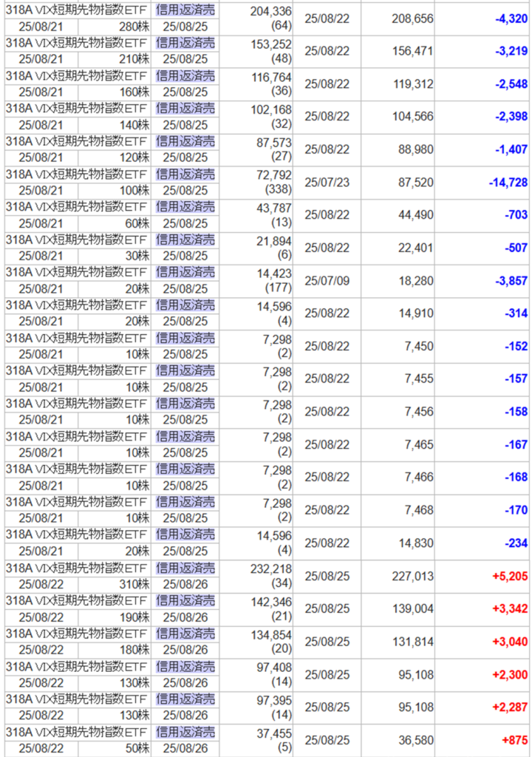
Task: Select the sale amount 204,336
Action: pyautogui.click(x=271, y=12)
